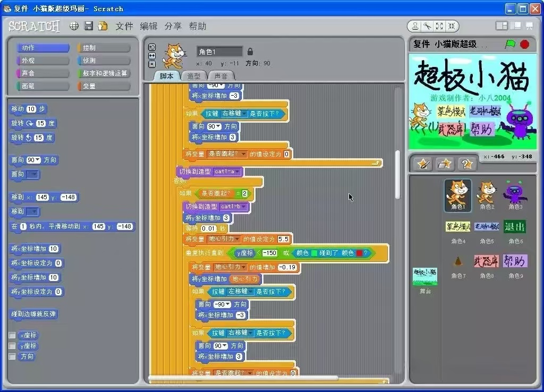544x392 pixels.
Task: Select the 数字和逻辑运算 block category
Action: tap(104, 73)
